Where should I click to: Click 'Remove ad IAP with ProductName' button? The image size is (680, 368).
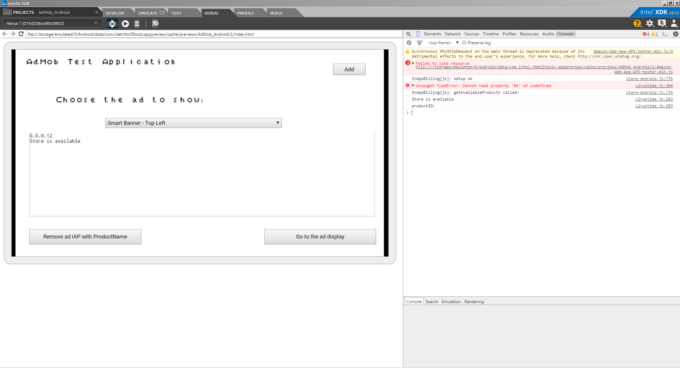pos(85,237)
